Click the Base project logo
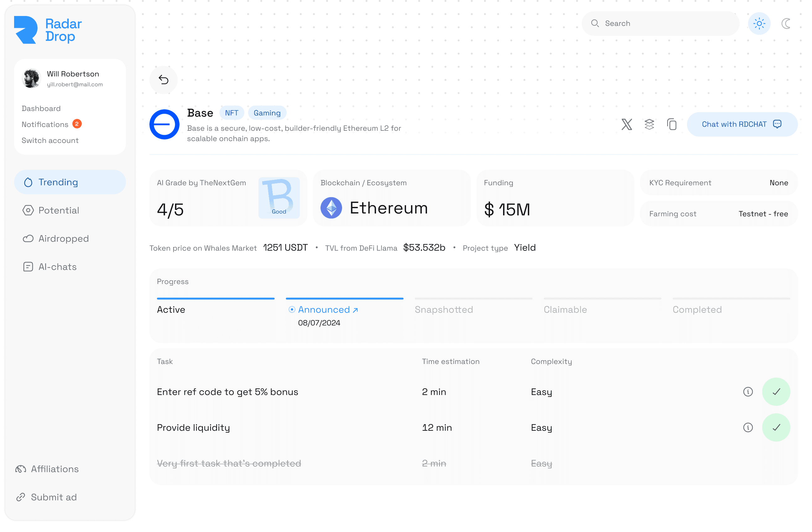The image size is (812, 532). pyautogui.click(x=164, y=125)
